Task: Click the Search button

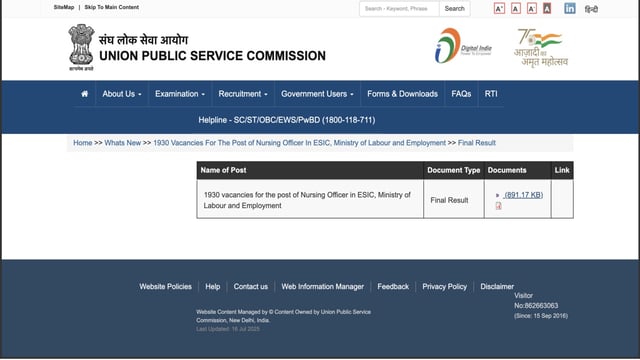Action: click(455, 9)
